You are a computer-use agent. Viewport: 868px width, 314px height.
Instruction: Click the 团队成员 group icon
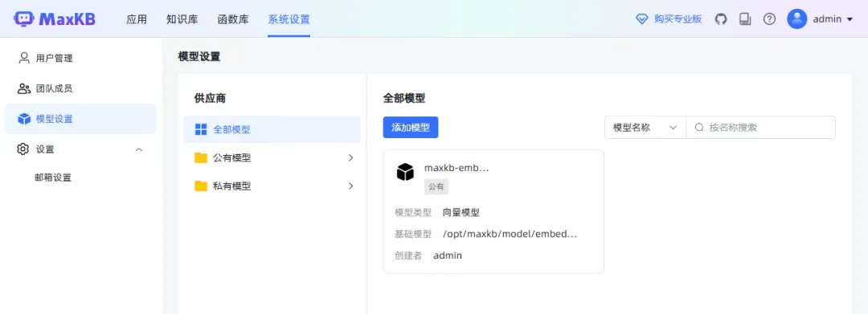pyautogui.click(x=24, y=88)
